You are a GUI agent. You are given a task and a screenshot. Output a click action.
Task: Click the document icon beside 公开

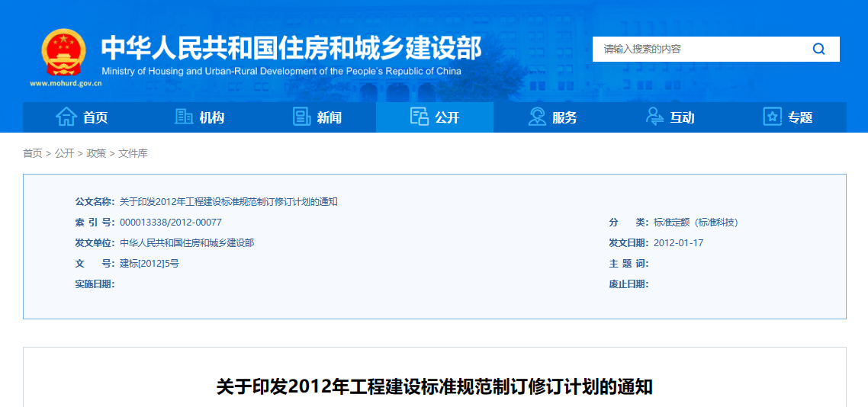click(419, 117)
